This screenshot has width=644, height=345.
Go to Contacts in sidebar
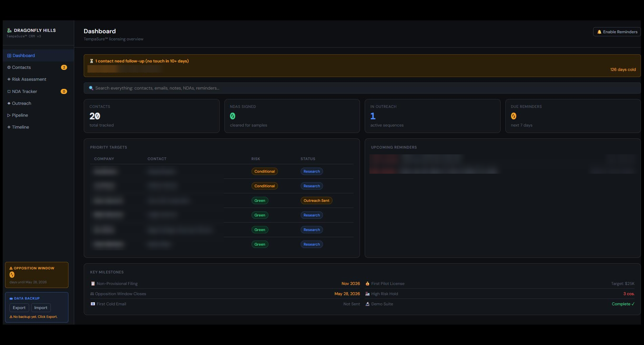(38, 68)
